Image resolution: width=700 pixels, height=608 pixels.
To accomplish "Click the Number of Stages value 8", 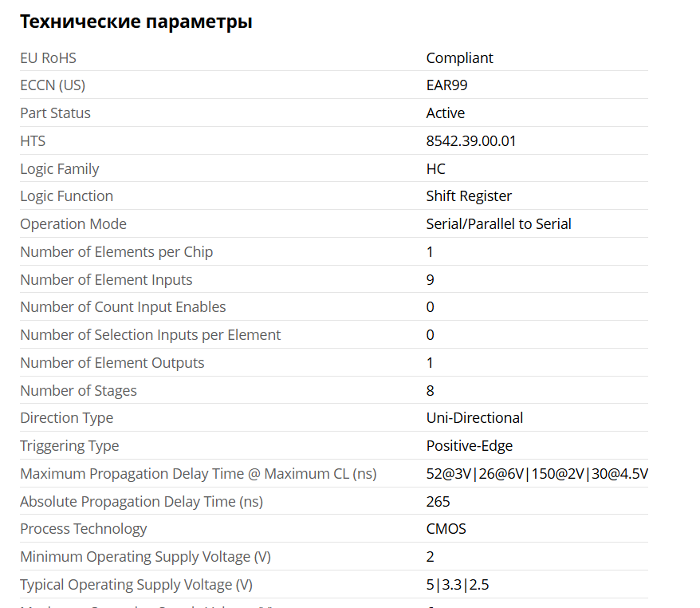I will [x=431, y=391].
